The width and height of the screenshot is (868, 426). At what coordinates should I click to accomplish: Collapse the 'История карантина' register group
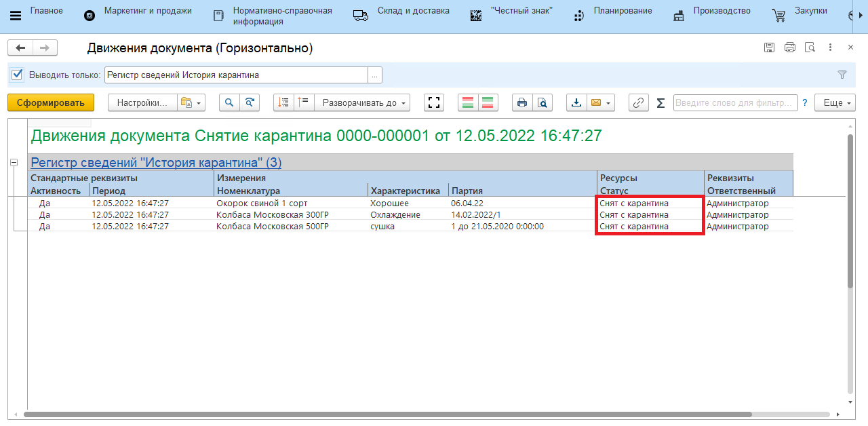(x=13, y=162)
